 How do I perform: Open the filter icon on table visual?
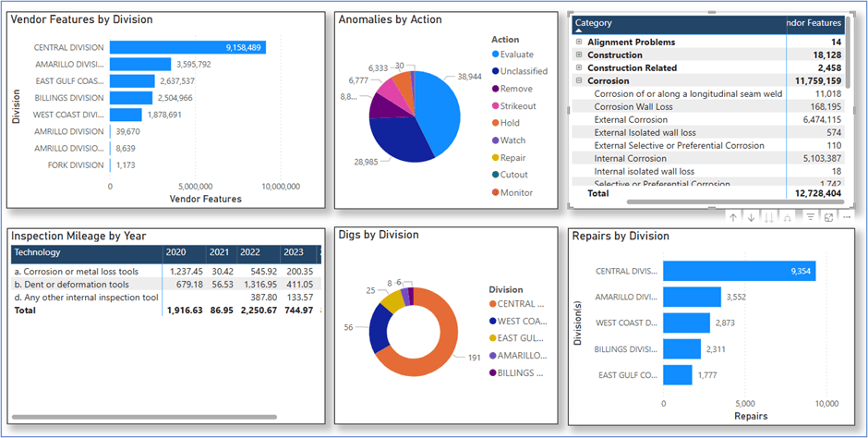[810, 217]
